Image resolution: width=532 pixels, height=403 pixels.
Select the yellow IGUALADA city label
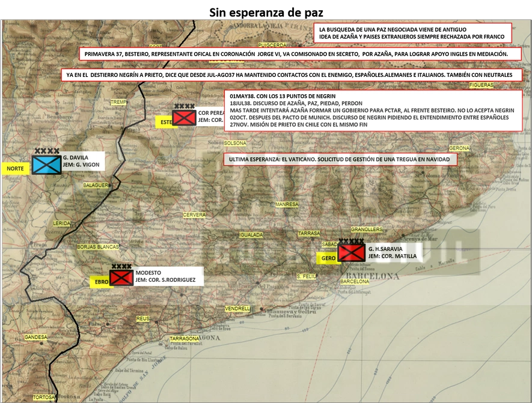tap(251, 235)
